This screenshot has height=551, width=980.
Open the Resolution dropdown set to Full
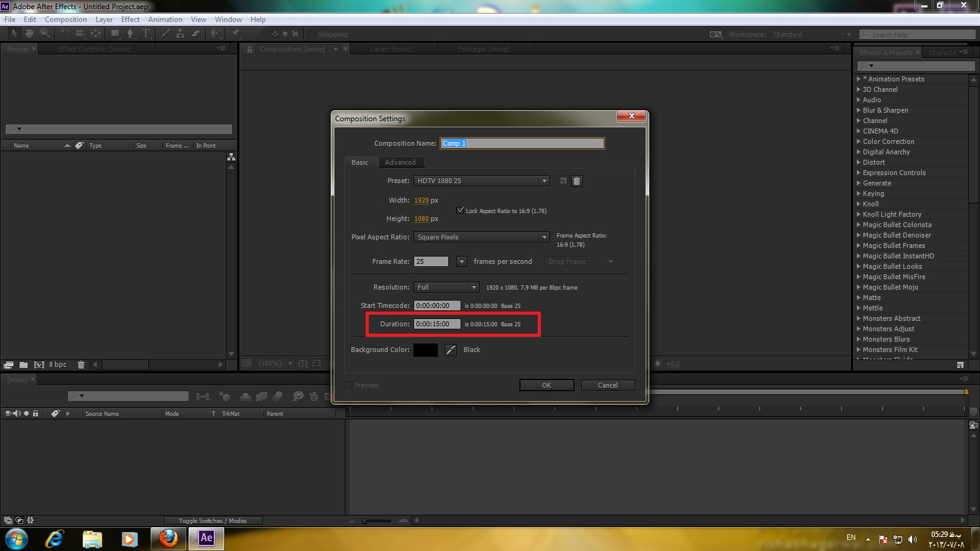pos(446,287)
